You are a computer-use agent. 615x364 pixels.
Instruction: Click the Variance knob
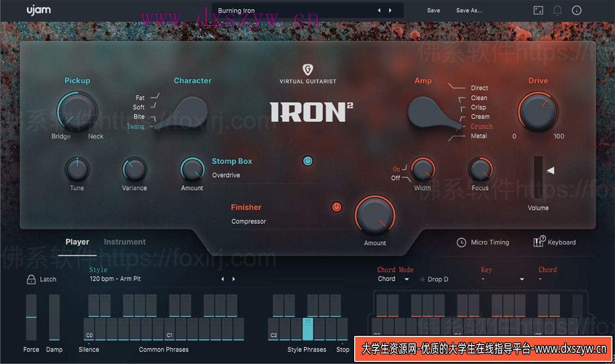tap(134, 169)
